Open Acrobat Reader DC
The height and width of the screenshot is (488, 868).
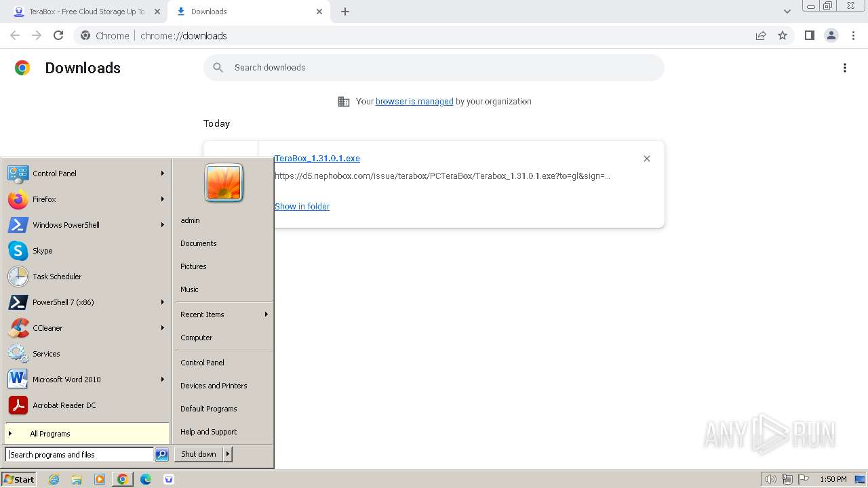point(87,405)
